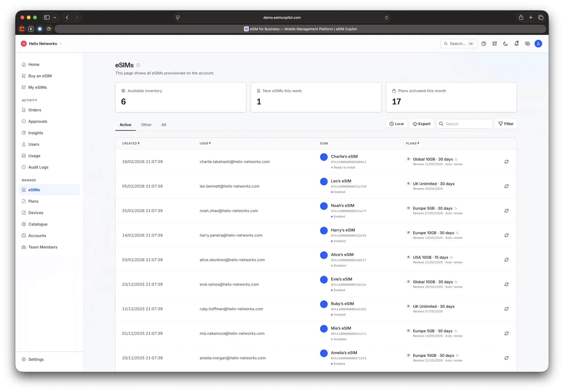Screen dimensions: 564x392
Task: Click the table Search field
Action: 464,124
